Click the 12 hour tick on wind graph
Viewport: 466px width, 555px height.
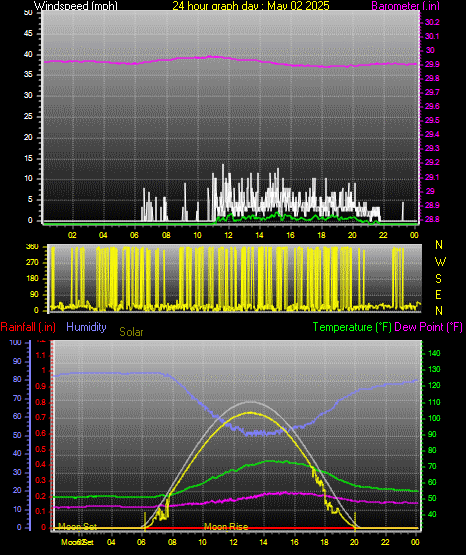229,235
